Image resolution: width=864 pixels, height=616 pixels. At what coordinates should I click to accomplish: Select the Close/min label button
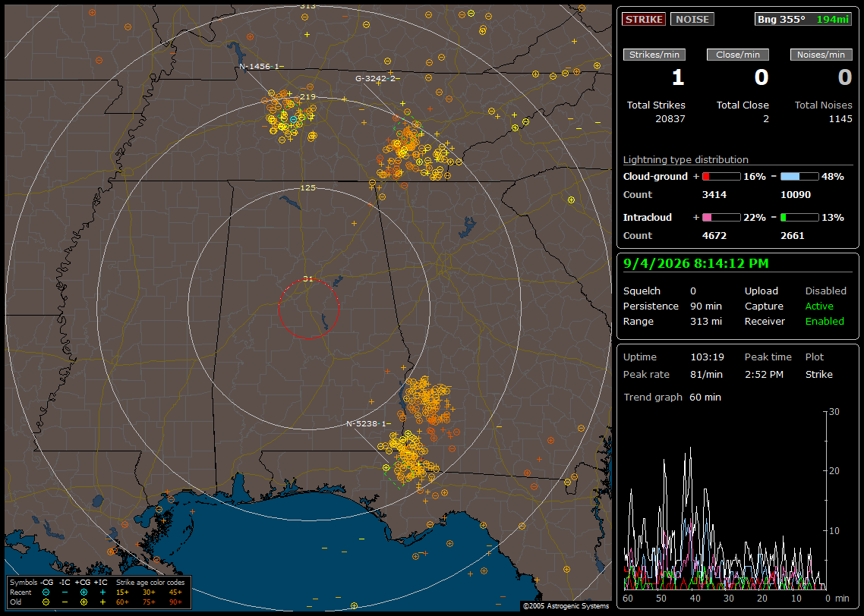738,55
